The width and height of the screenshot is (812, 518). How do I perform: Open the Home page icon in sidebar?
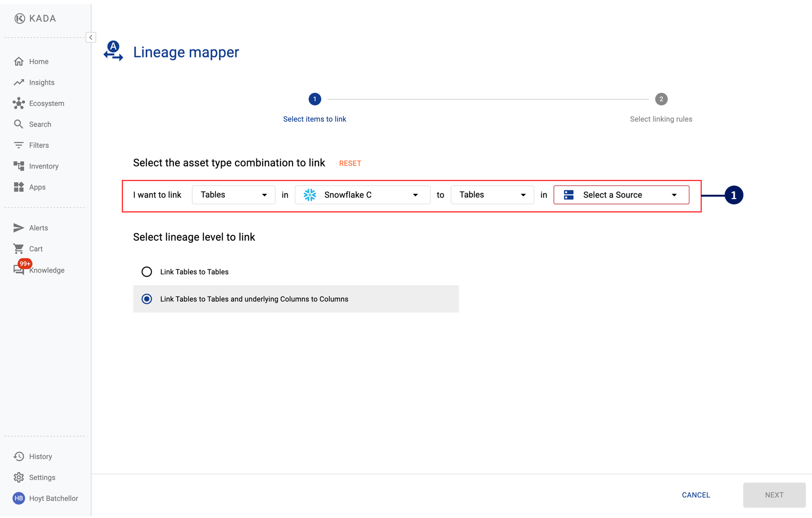click(19, 61)
